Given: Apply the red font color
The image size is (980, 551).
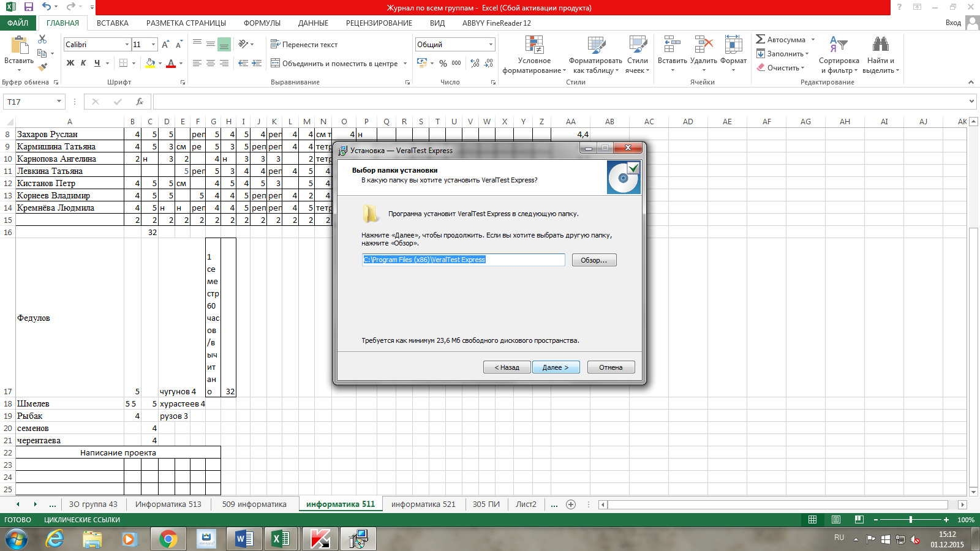Looking at the screenshot, I should tap(171, 63).
